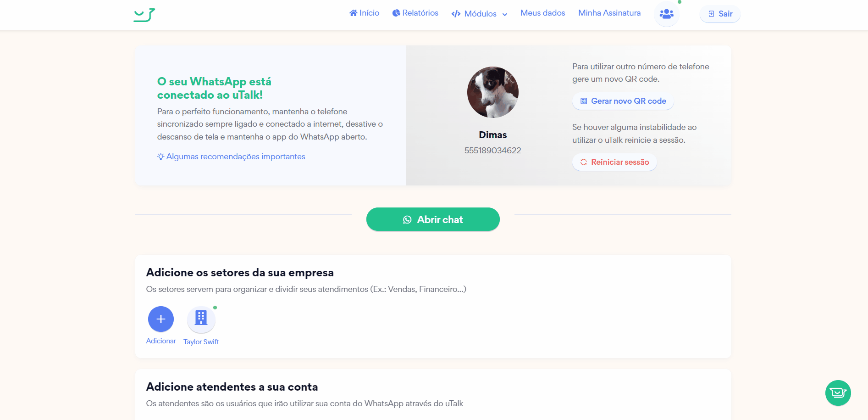Click Reiniciar sessão button
The height and width of the screenshot is (420, 868).
point(614,162)
